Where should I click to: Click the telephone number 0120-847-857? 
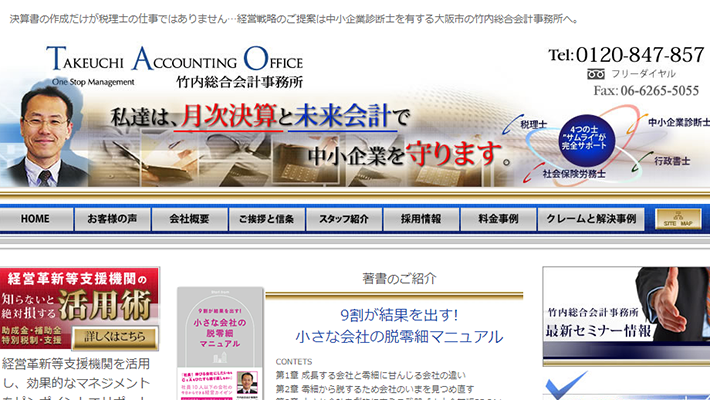[x=640, y=55]
